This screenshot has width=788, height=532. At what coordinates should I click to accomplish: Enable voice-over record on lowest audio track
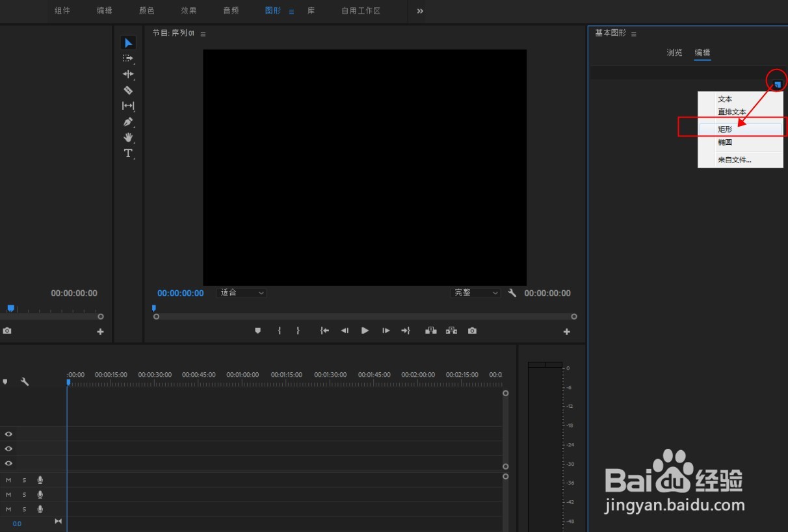[40, 509]
